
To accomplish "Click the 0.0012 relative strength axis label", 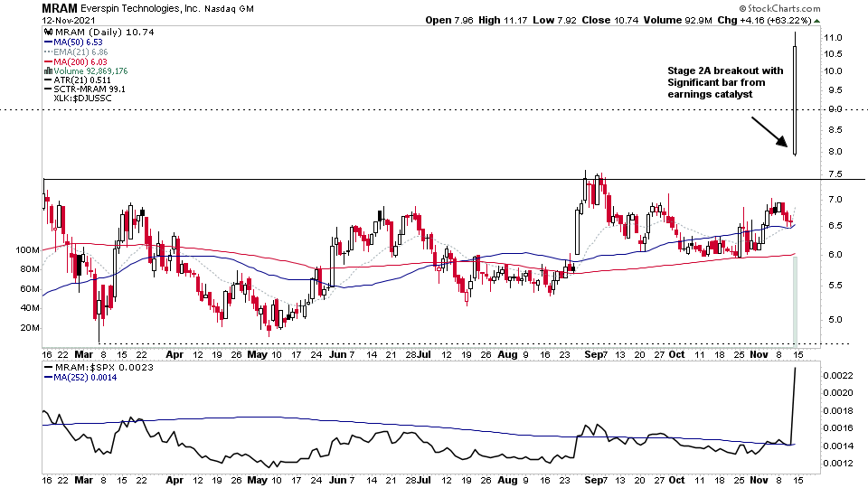I will coord(838,463).
